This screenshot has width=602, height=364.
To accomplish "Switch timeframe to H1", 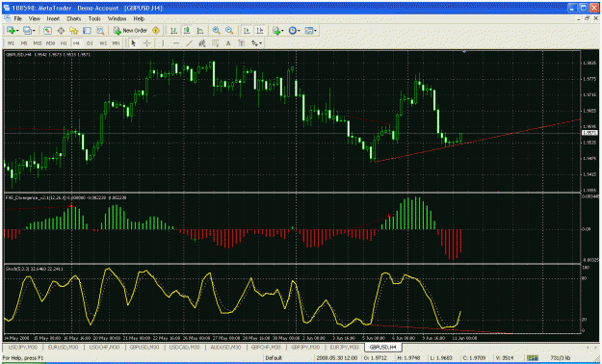I will (x=64, y=43).
